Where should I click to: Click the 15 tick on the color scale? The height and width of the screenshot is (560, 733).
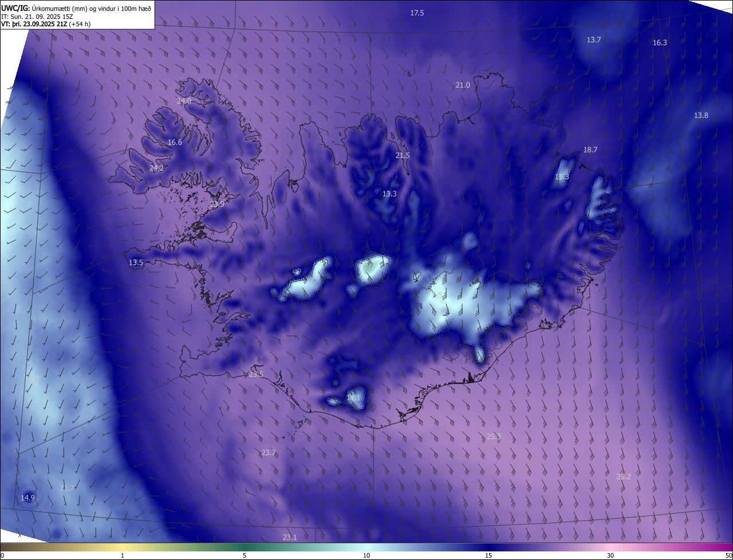pyautogui.click(x=488, y=555)
